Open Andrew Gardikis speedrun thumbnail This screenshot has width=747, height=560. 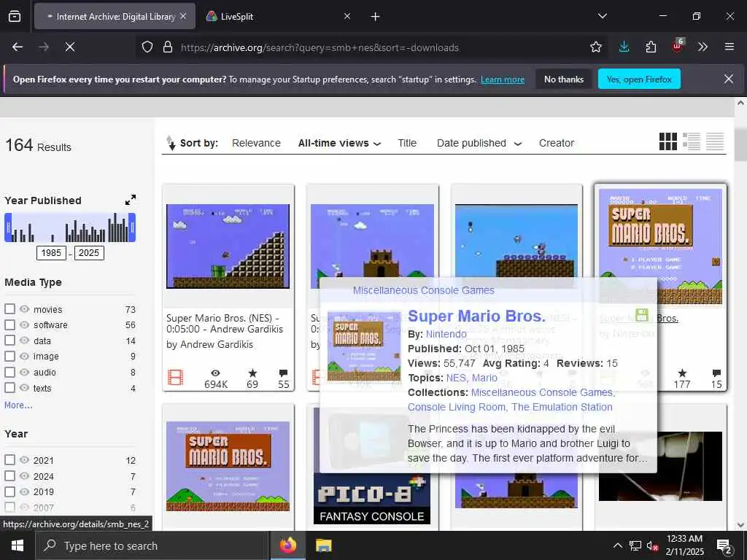tap(228, 246)
